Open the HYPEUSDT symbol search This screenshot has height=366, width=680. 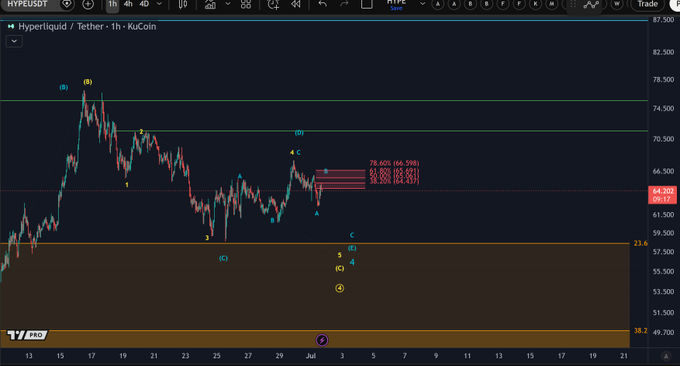(27, 4)
